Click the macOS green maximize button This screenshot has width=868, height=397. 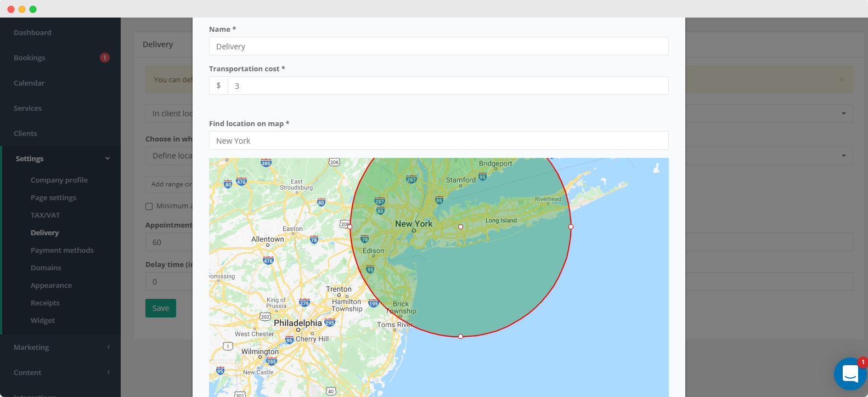tap(33, 9)
